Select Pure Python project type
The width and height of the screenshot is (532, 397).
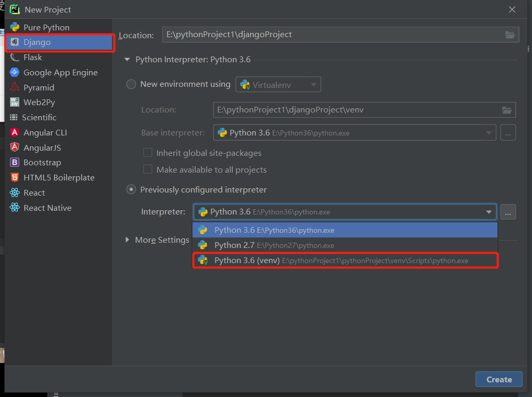59,27
